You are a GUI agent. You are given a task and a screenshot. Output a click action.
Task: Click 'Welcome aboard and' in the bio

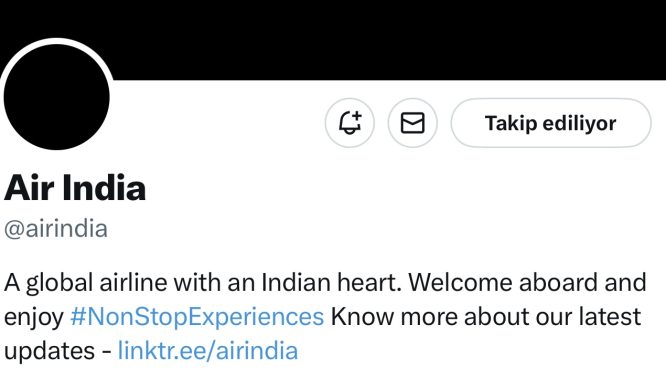click(527, 282)
